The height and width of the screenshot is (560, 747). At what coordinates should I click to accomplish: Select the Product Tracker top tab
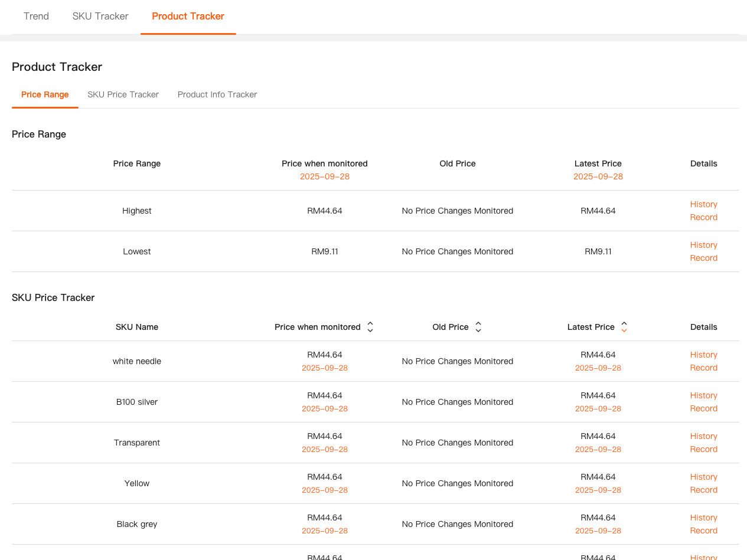pos(188,17)
